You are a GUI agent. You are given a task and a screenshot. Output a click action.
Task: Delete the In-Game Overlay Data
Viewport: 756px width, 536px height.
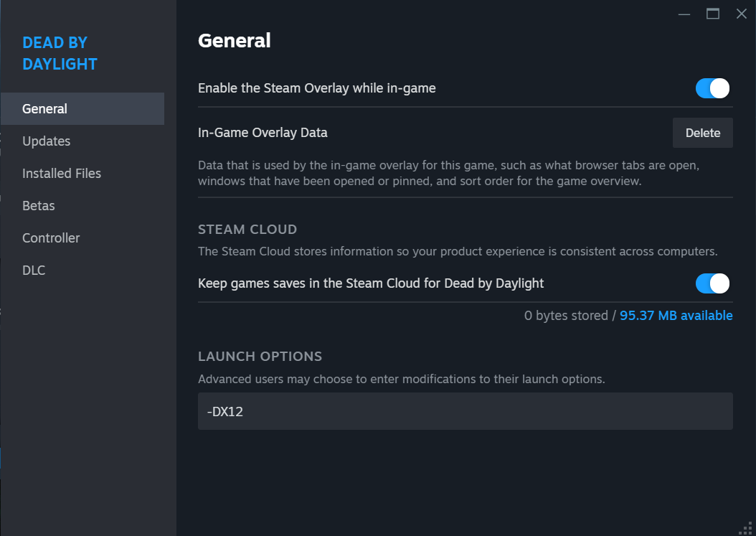point(702,133)
